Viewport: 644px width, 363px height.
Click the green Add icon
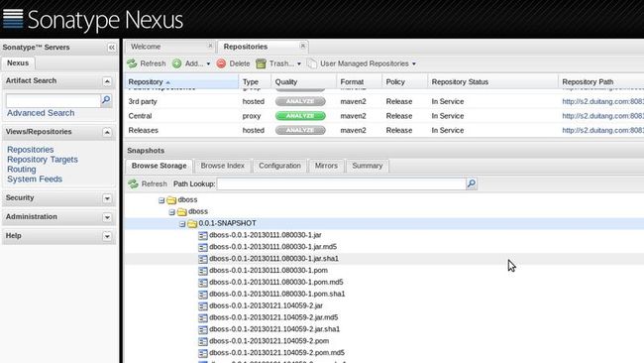tap(177, 63)
